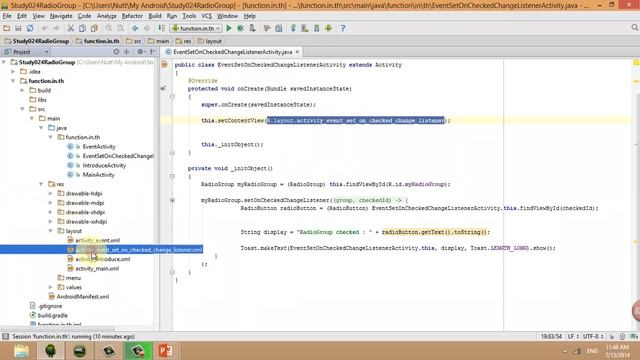The image size is (640, 360).
Task: Click the Redo arrow in the toolbar
Action: (x=56, y=28)
